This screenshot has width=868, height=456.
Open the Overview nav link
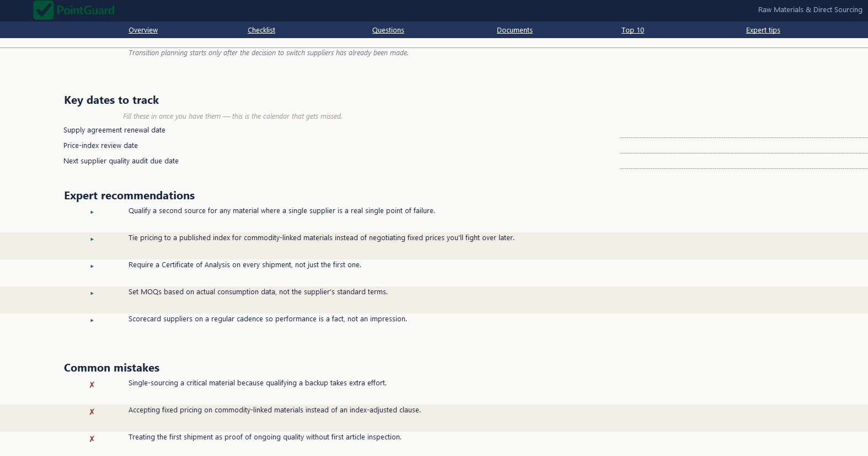pos(143,30)
